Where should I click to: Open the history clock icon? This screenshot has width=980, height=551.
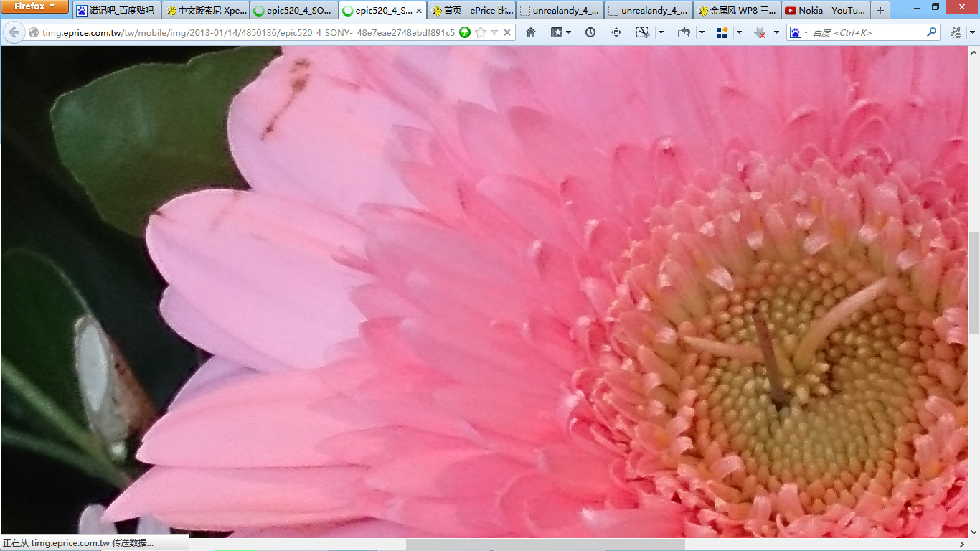point(590,32)
